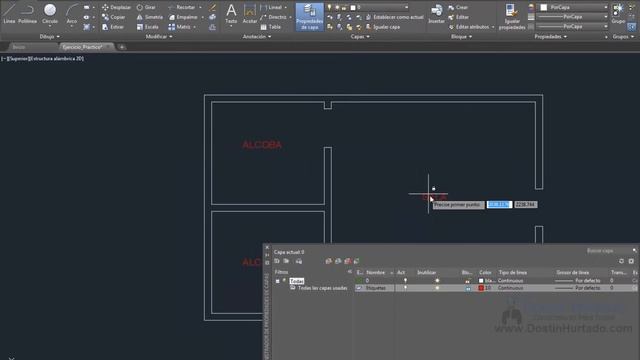Toggle freeze (Inutilizar) for layer 0
This screenshot has height=360, width=640.
(437, 280)
